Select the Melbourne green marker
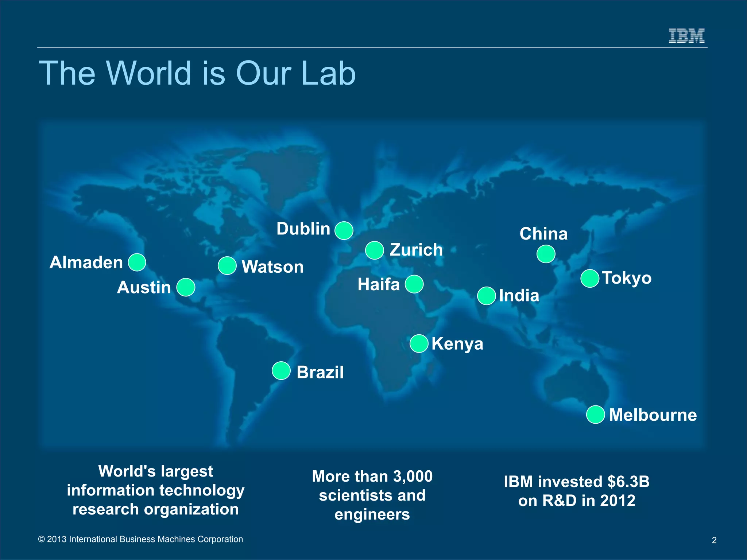 click(596, 415)
